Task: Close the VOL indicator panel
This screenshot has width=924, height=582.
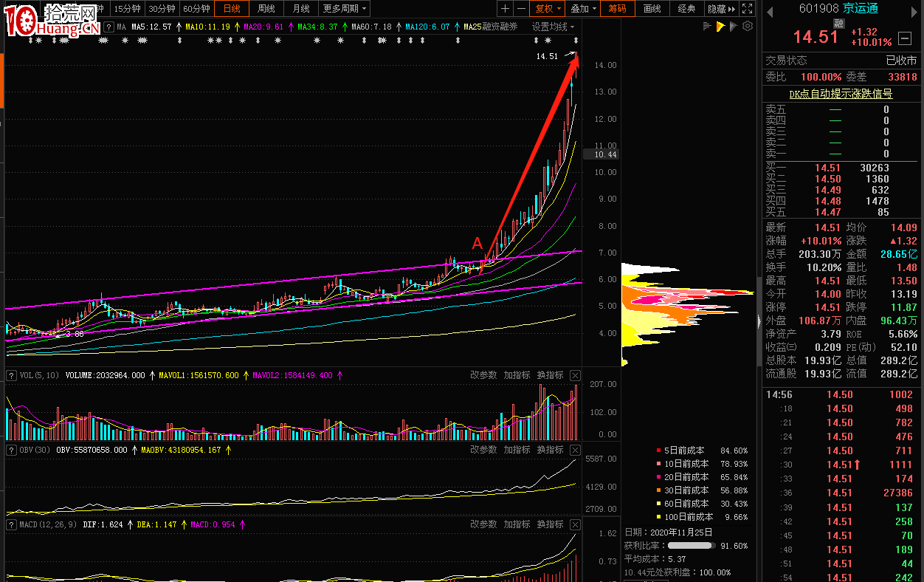Action: [x=576, y=375]
